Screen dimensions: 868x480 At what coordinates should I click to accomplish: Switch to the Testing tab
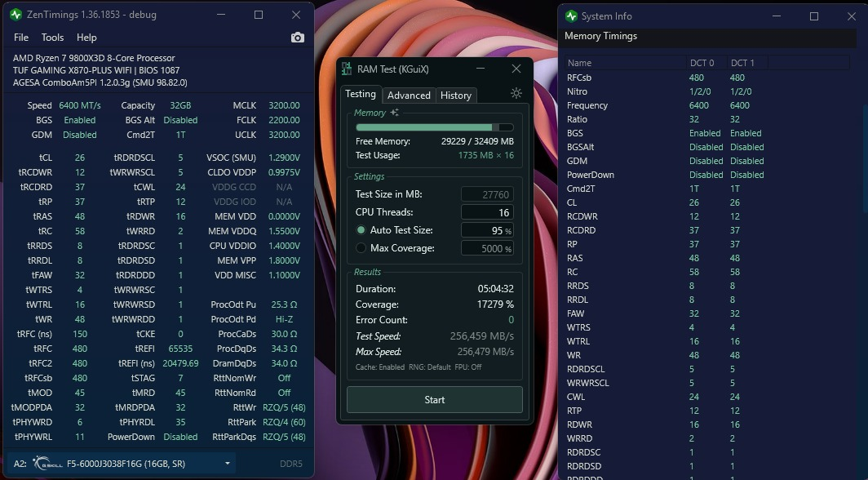click(x=361, y=94)
